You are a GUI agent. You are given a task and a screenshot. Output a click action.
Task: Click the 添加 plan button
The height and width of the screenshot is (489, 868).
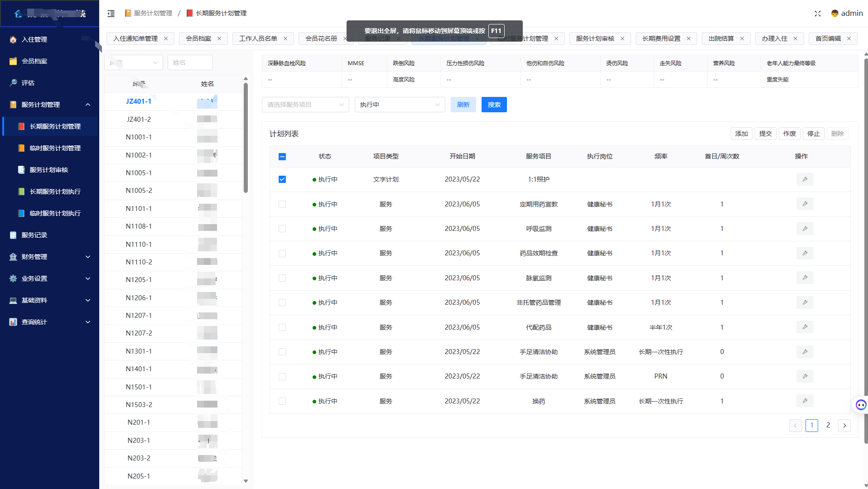(x=741, y=134)
